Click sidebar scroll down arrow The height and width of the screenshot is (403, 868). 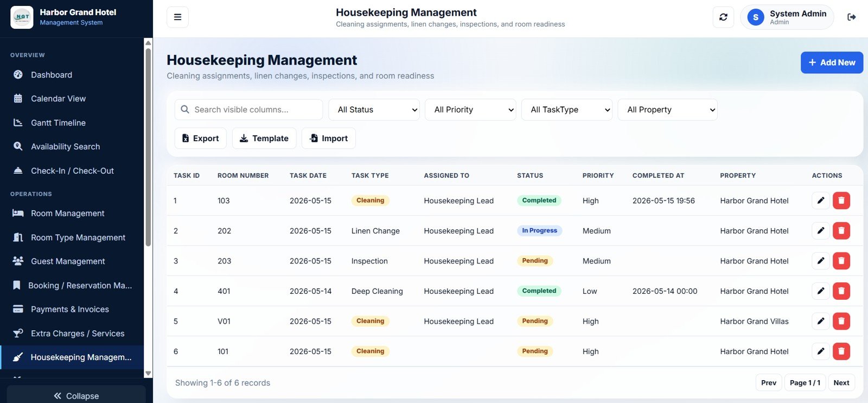click(x=148, y=374)
